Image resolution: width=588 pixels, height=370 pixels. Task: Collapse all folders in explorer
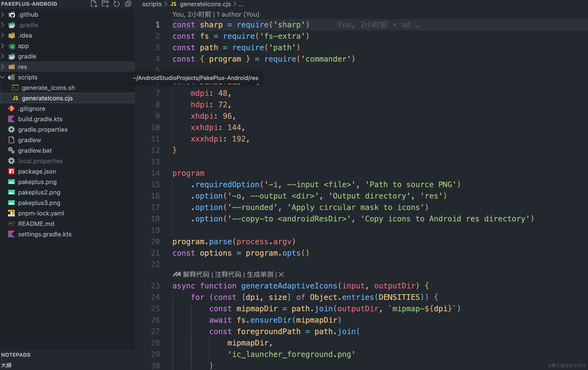128,4
